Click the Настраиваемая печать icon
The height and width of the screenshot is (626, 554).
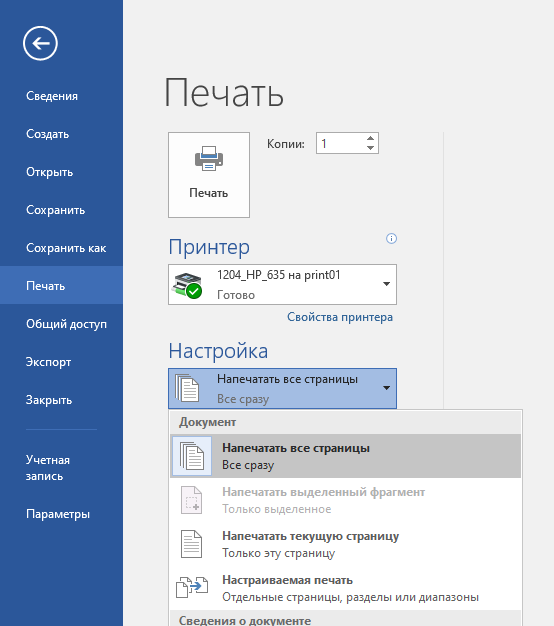click(192, 588)
